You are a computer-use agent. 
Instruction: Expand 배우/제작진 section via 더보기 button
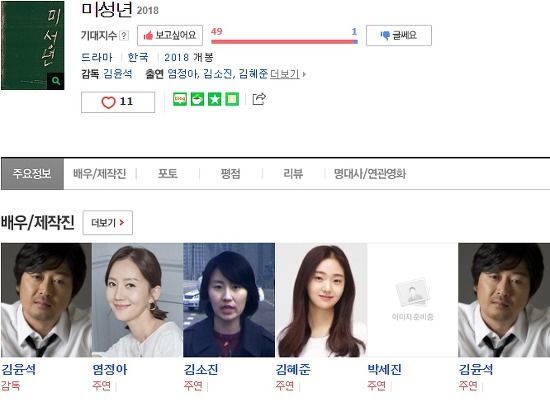108,223
